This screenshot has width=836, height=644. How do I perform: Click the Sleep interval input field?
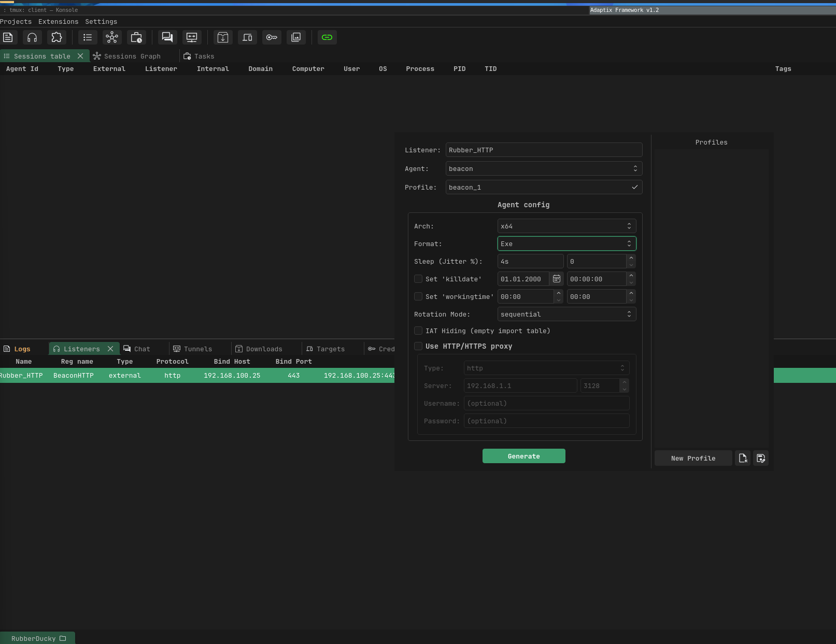530,261
